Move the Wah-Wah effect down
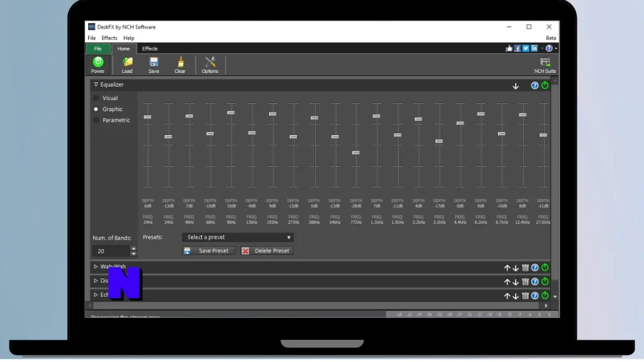The image size is (644, 362). coord(516,268)
